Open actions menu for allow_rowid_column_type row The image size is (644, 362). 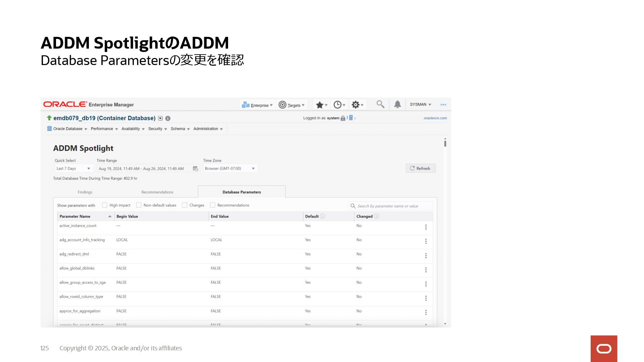426,298
